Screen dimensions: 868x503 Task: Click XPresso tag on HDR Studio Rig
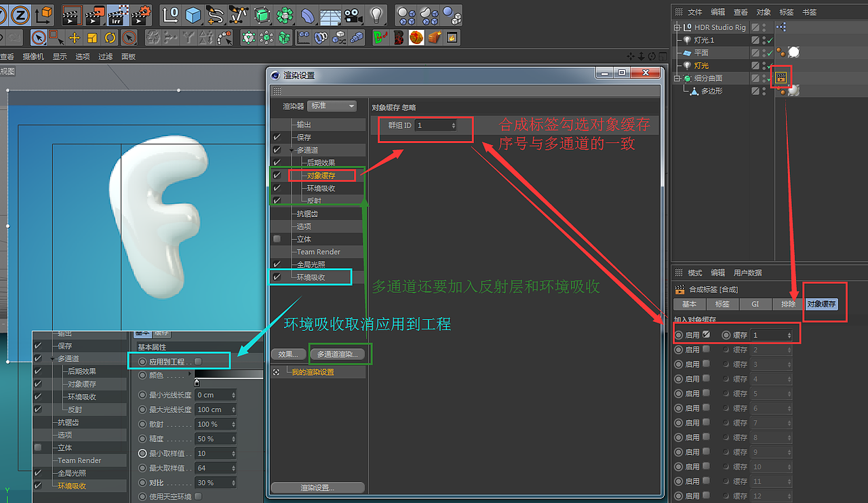click(781, 27)
